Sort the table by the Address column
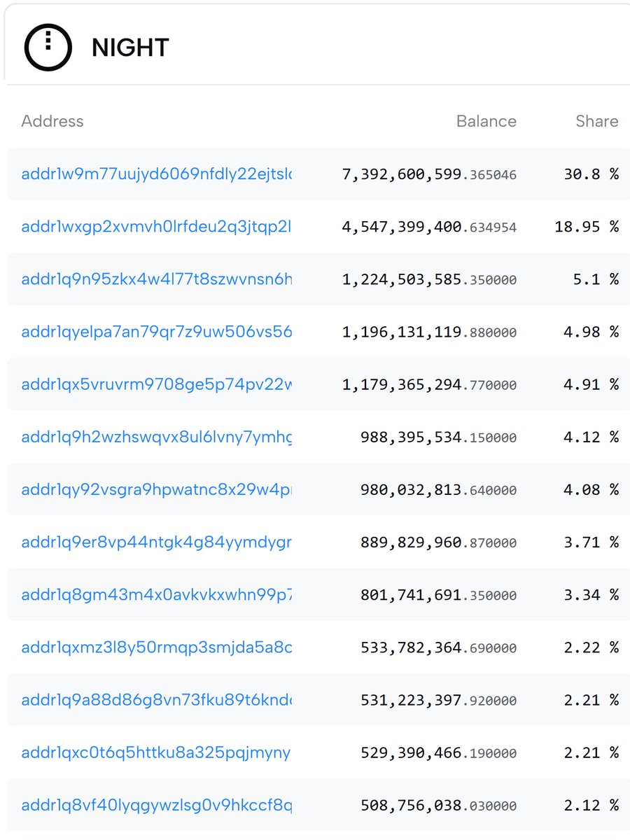 click(52, 121)
